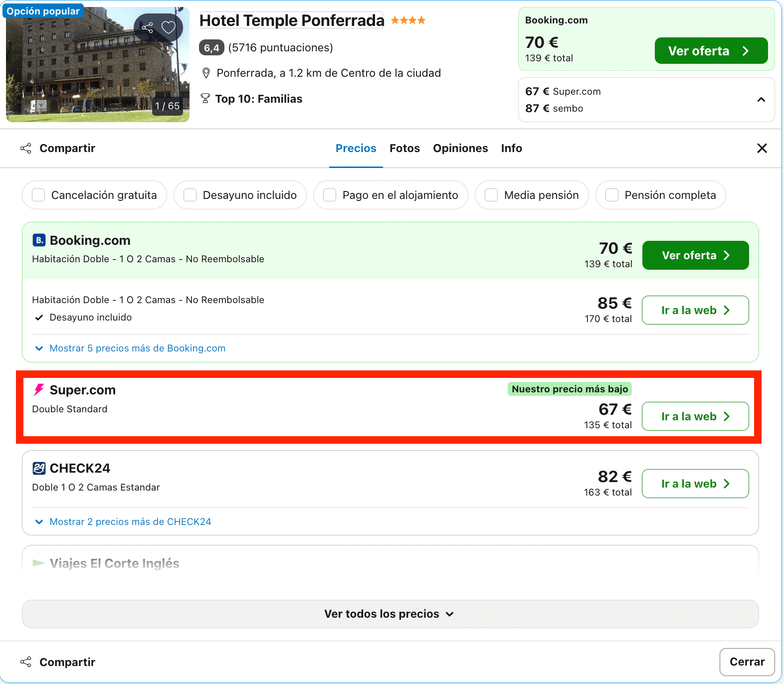Click the CHECK24 logo icon
Image resolution: width=784 pixels, height=684 pixels.
tap(39, 468)
